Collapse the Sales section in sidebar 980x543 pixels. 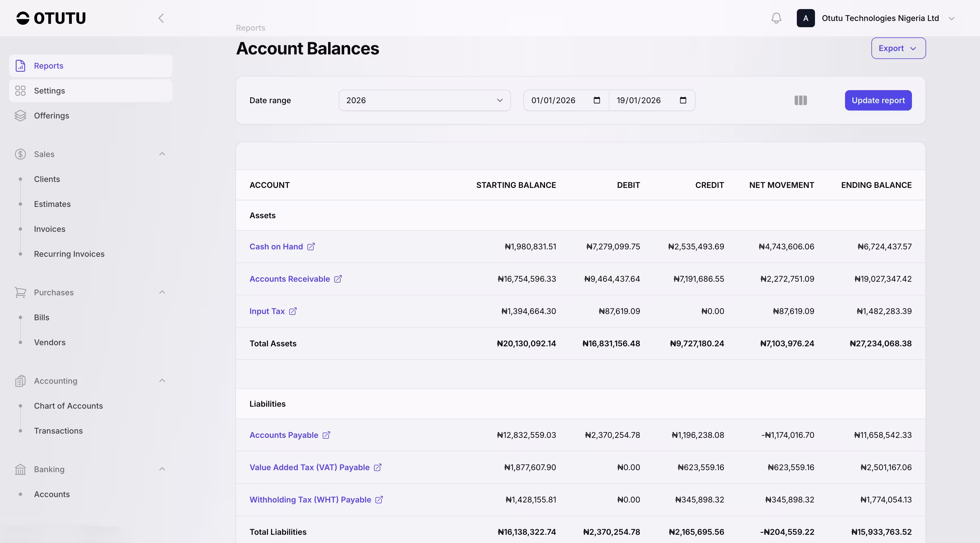(162, 154)
